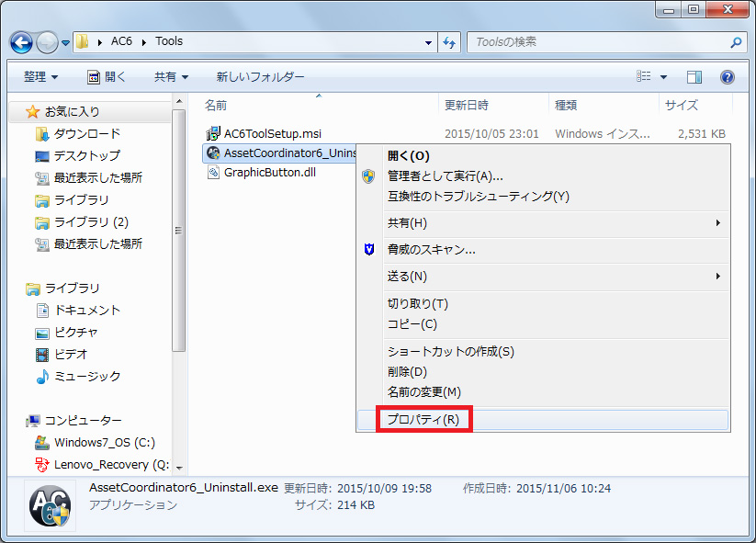Viewport: 756px width, 543px height.
Task: Click the 2015/10/05 23:01 date cell
Action: click(491, 134)
